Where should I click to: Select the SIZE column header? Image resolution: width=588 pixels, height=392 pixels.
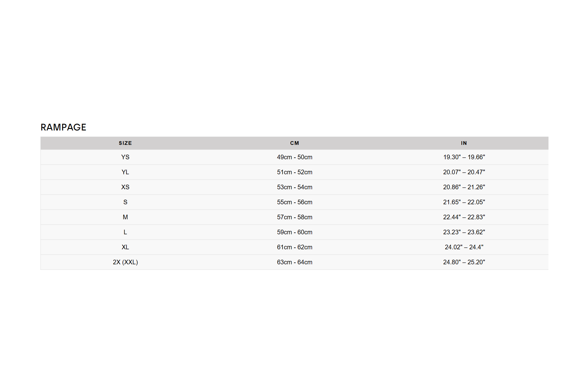tap(125, 143)
